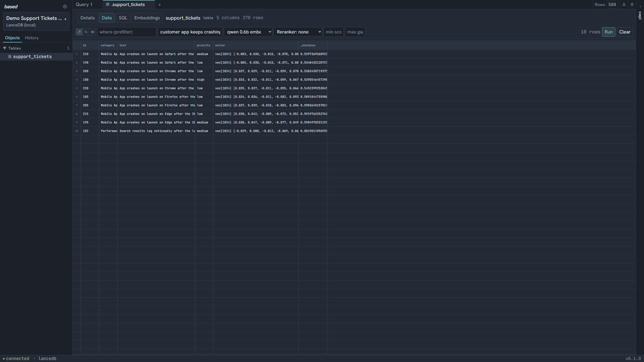
Task: Click the id cell 102
Action: [x=90, y=131]
